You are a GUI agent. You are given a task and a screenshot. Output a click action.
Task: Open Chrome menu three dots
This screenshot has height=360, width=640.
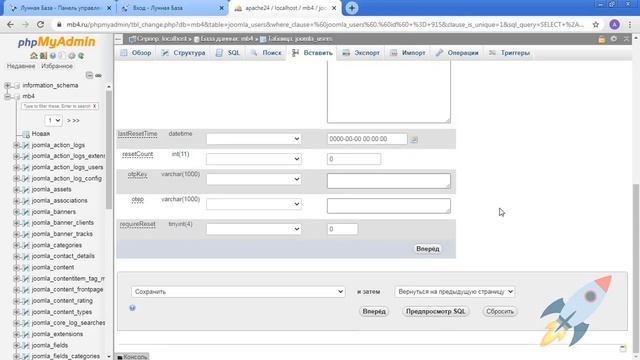(x=630, y=24)
